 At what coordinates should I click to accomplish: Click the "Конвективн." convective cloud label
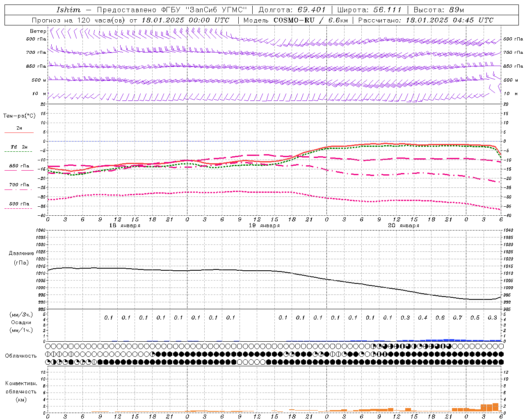tap(21, 383)
